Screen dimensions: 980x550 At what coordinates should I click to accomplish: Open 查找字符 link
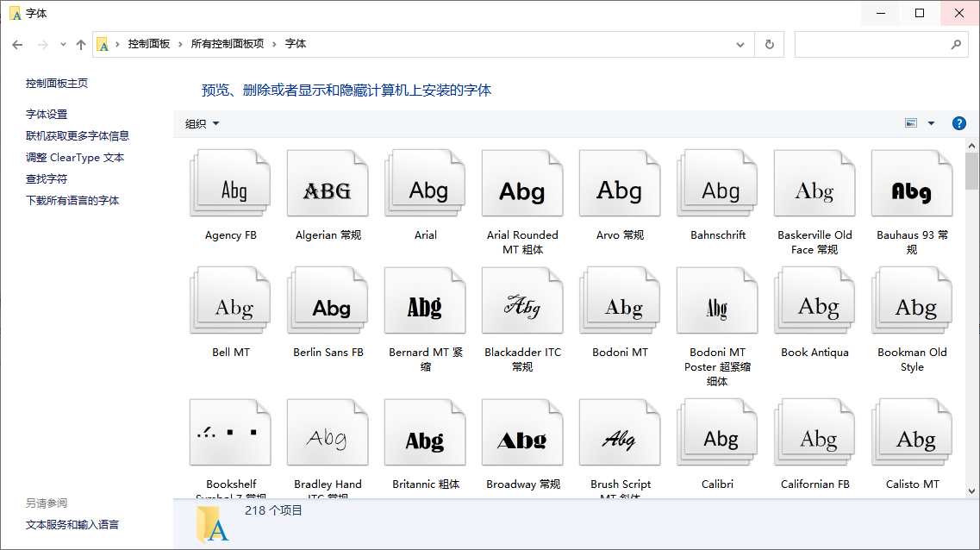tap(47, 178)
